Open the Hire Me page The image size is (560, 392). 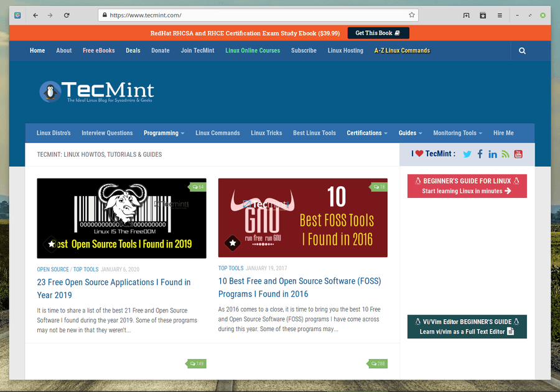point(503,133)
